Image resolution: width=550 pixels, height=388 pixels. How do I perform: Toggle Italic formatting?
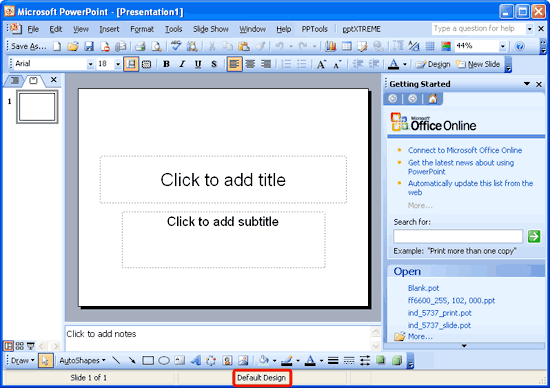tap(182, 64)
